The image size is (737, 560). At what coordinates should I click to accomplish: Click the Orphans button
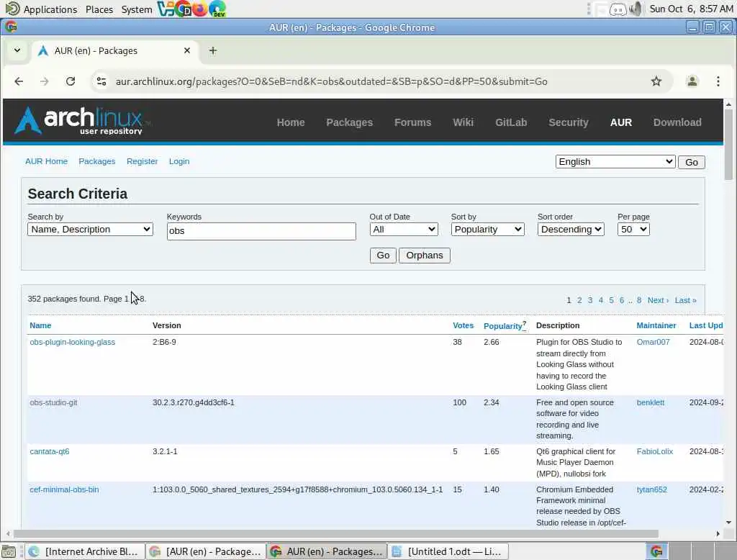424,256
